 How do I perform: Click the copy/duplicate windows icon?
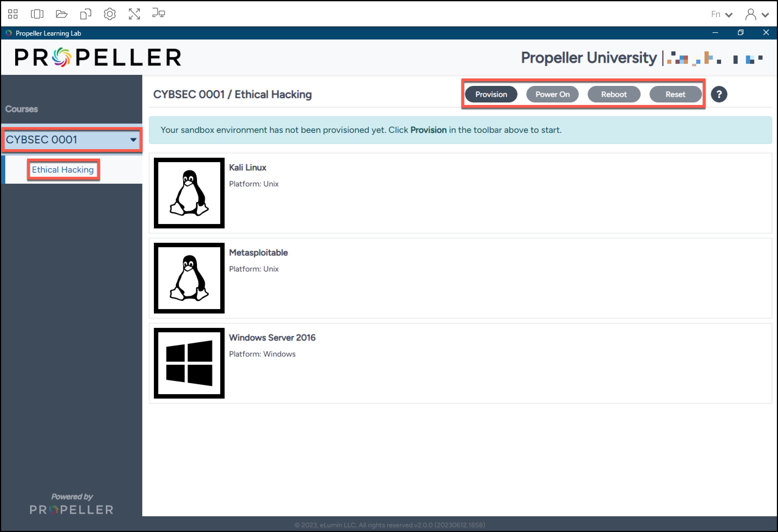pos(86,14)
